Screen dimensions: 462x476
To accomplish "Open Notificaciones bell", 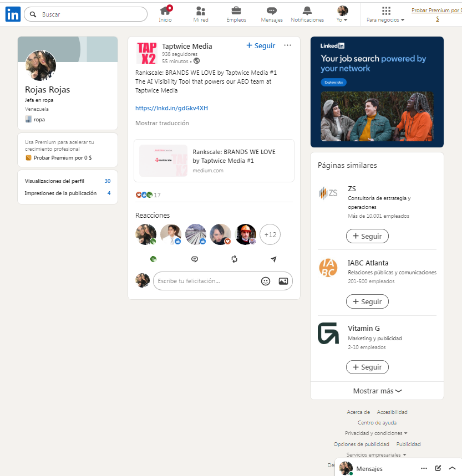I will pos(307,14).
